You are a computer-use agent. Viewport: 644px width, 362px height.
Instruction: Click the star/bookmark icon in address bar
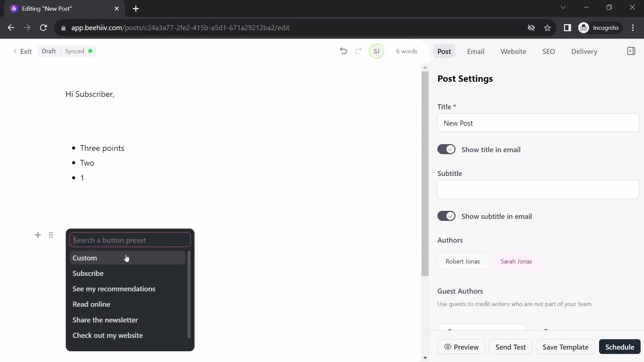[548, 27]
